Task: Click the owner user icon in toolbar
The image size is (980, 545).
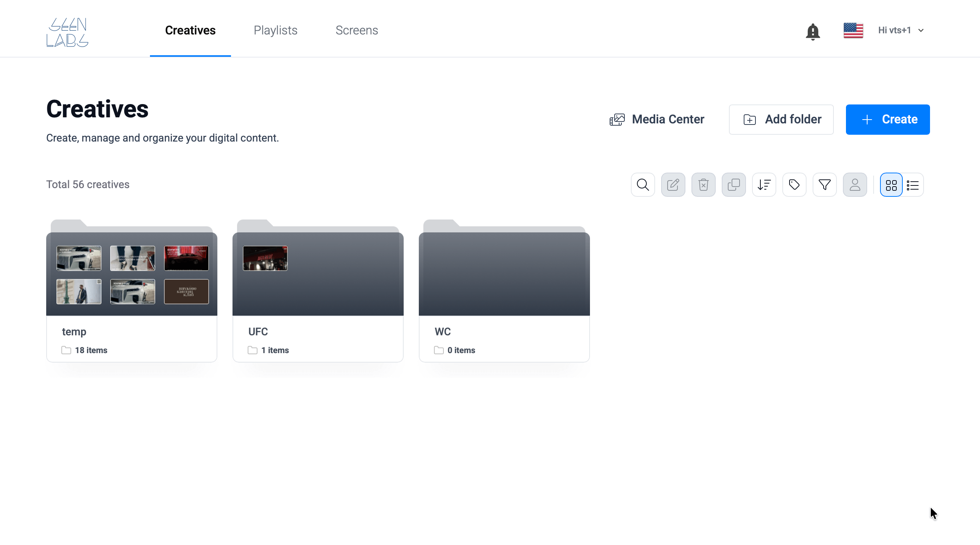Action: (x=855, y=184)
